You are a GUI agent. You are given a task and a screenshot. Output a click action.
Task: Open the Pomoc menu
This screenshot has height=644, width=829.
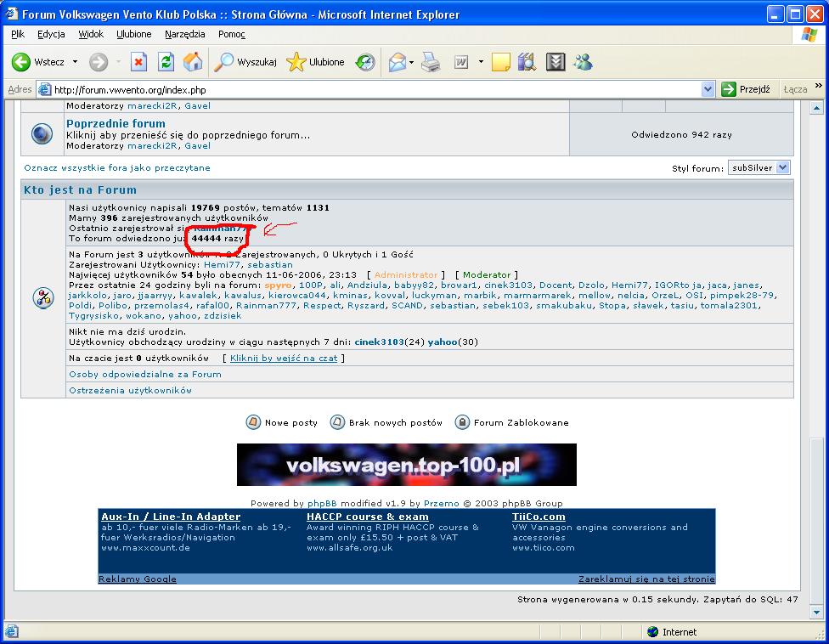click(232, 34)
